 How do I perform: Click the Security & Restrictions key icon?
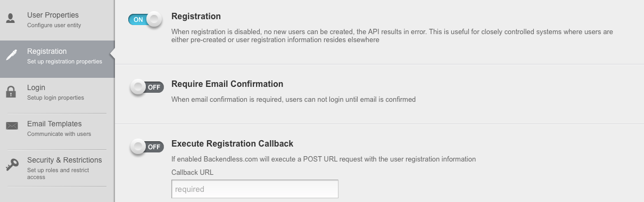[12, 165]
